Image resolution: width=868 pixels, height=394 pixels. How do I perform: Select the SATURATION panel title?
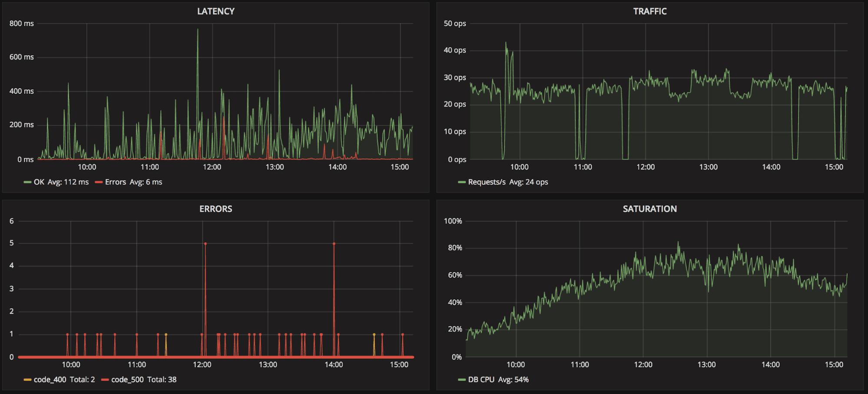coord(650,209)
